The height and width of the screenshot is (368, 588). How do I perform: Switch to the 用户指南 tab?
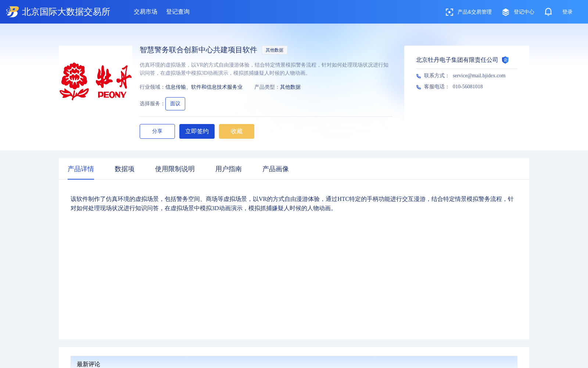click(x=229, y=169)
